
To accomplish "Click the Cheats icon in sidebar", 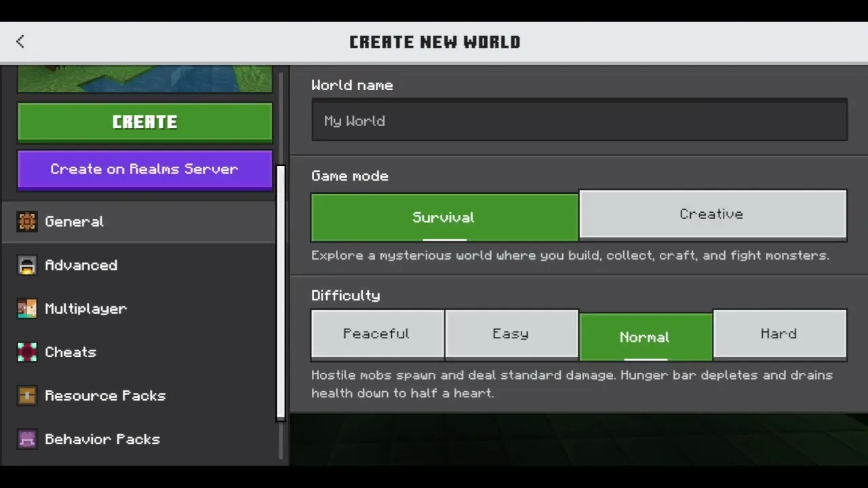I will pos(27,352).
